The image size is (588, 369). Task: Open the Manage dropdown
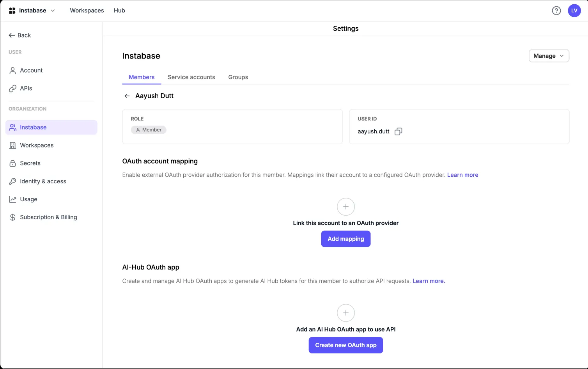(x=549, y=56)
